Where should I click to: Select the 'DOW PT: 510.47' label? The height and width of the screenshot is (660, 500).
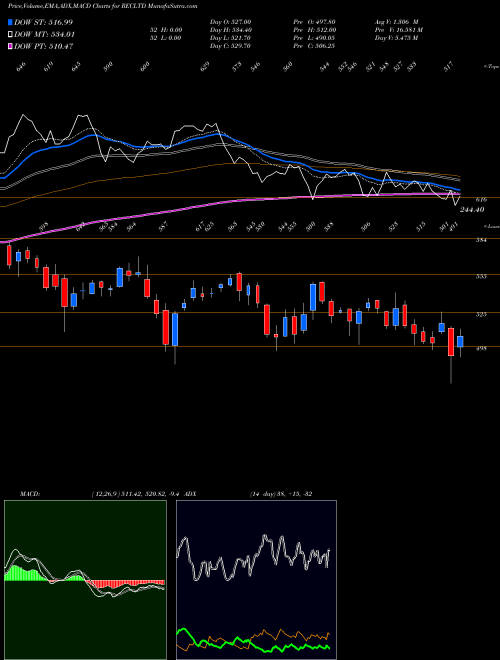point(43,46)
